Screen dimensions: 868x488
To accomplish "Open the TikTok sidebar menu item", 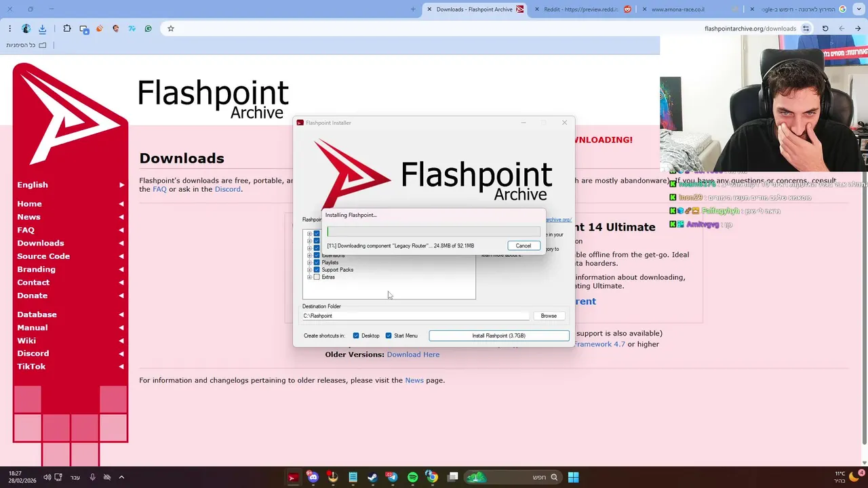I will 71,366.
